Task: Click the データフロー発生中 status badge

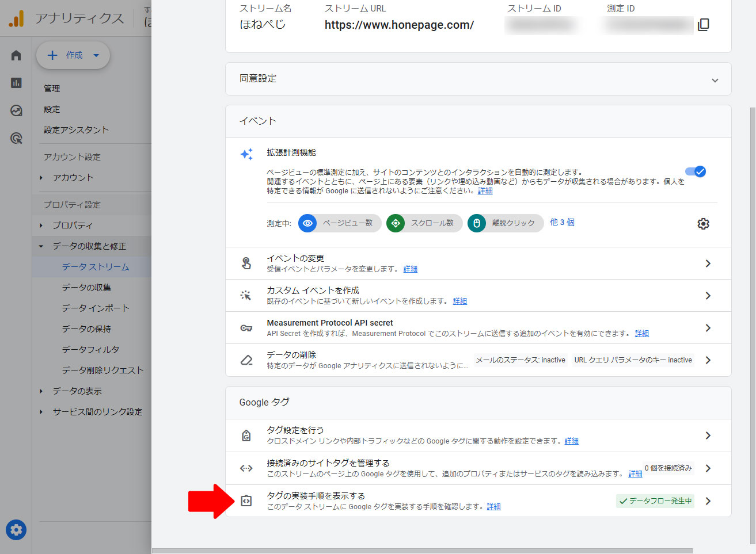Action: point(655,501)
